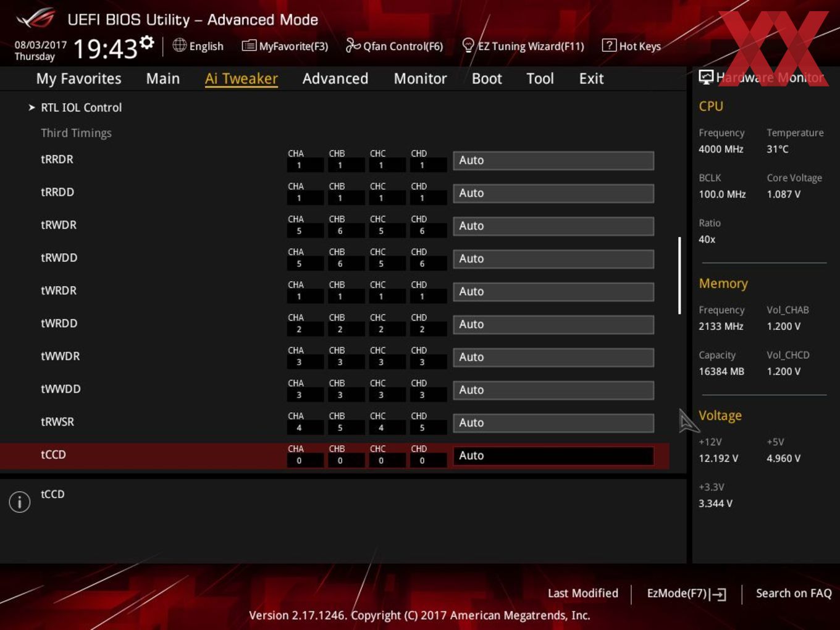Open the Tool tab
This screenshot has width=840, height=630.
(540, 78)
